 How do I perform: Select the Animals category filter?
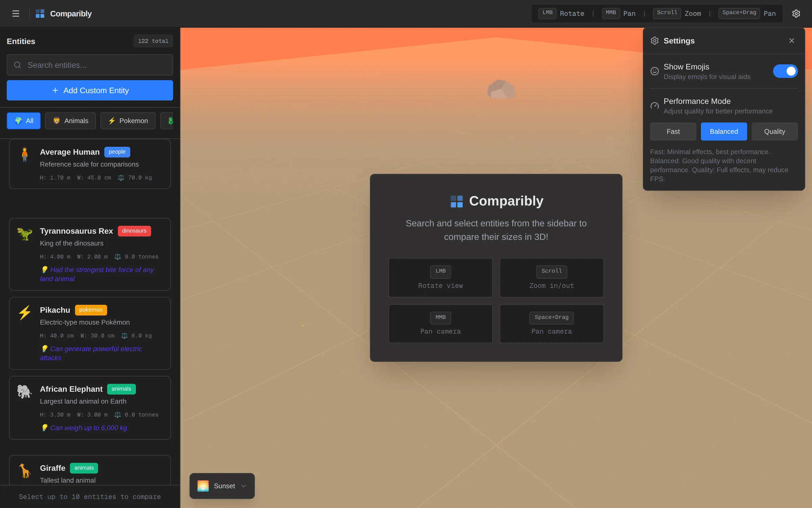[x=70, y=121]
